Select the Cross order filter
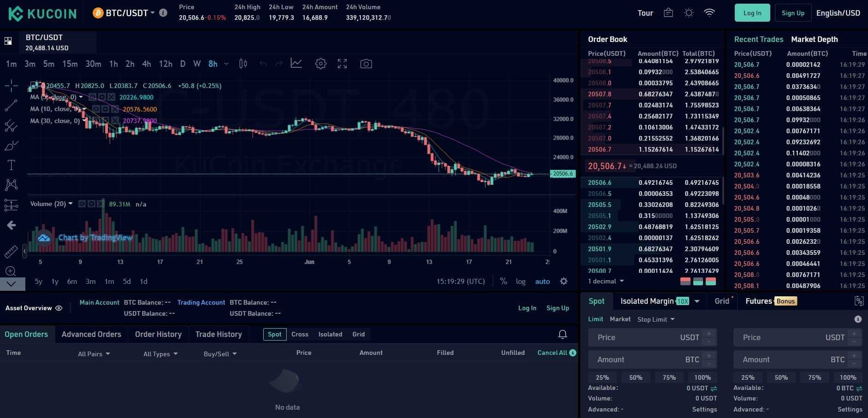Image resolution: width=868 pixels, height=418 pixels. (300, 334)
